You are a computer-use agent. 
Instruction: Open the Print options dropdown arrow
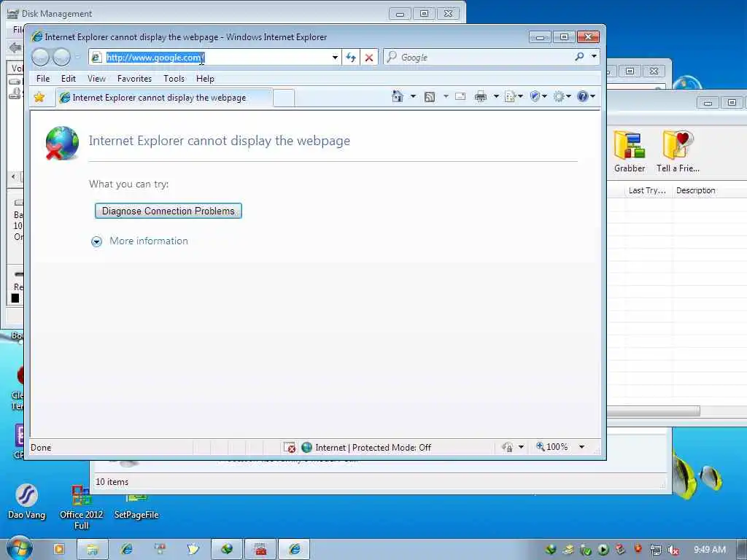pos(496,97)
